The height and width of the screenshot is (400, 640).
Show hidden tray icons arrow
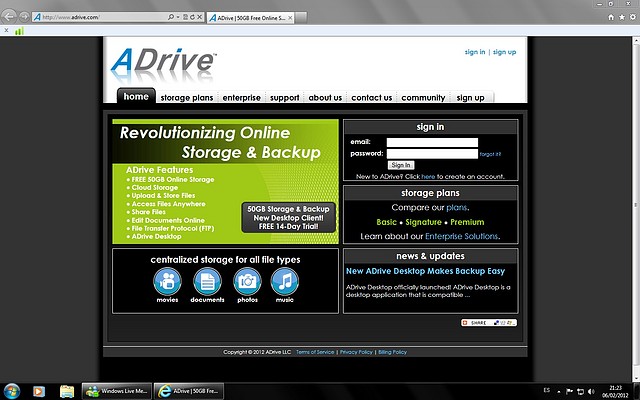[x=559, y=392]
